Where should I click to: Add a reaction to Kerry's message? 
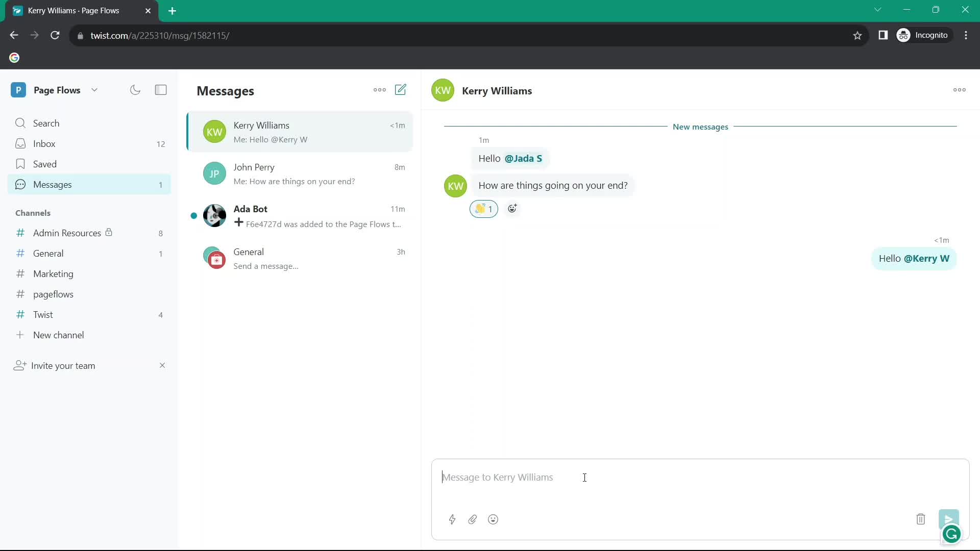click(512, 209)
